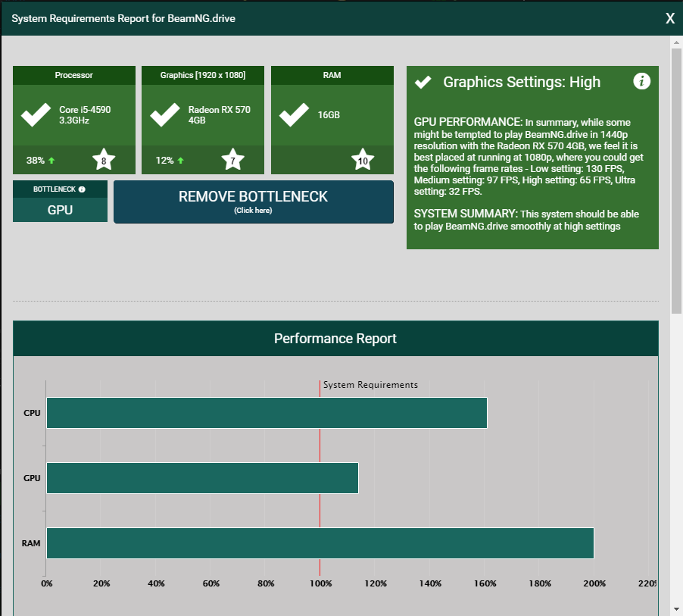The width and height of the screenshot is (683, 616).
Task: Click the scrollbar down arrow
Action: 676,609
